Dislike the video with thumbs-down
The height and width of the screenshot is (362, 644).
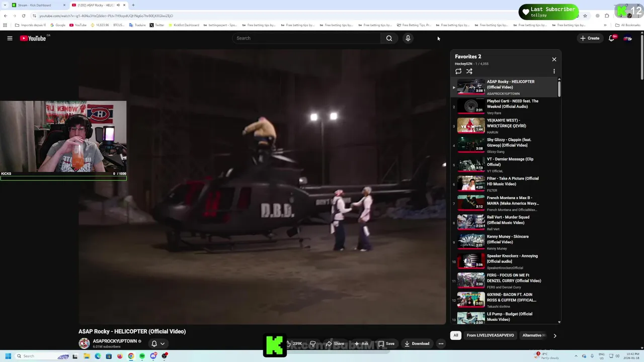(x=312, y=343)
